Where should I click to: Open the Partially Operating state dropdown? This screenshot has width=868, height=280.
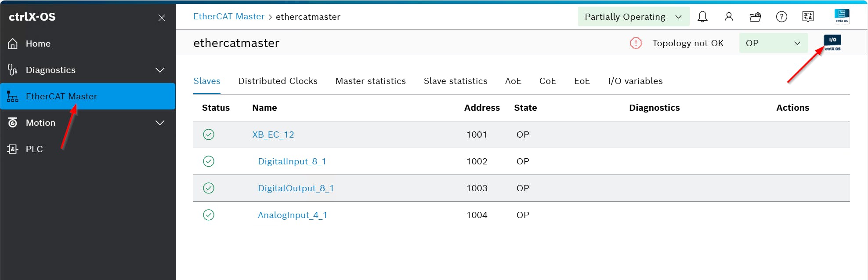(633, 17)
